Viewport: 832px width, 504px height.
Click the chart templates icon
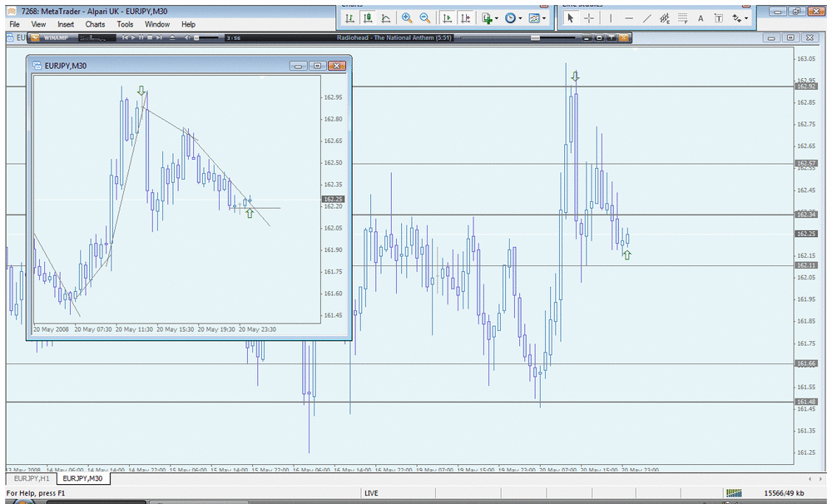534,18
